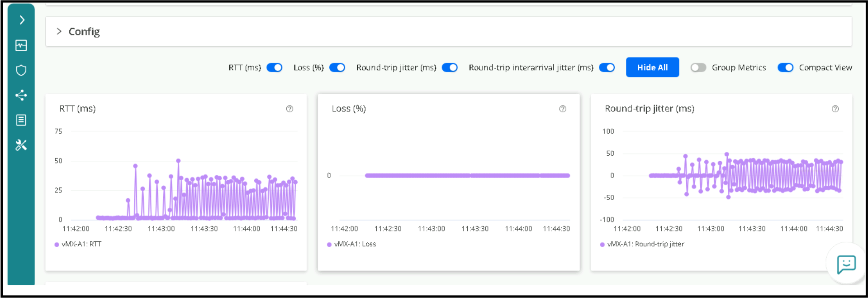Open the tools icon in sidebar
The image size is (868, 298).
click(x=21, y=145)
